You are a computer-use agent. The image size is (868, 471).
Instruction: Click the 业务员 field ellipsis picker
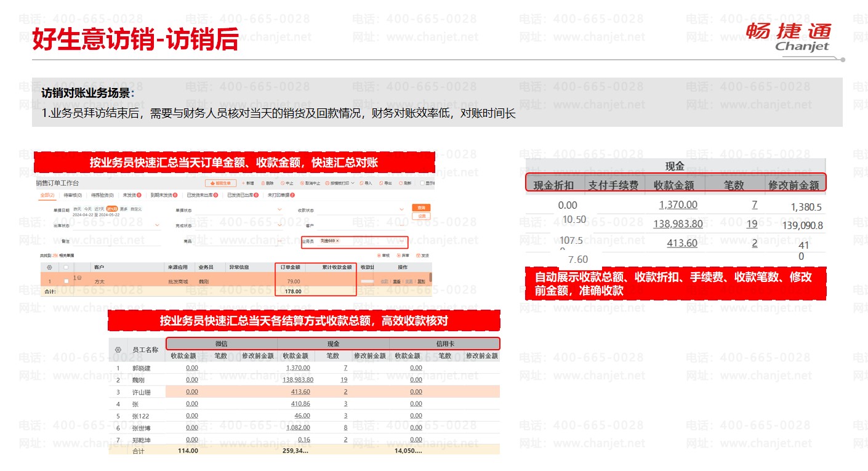coord(401,241)
